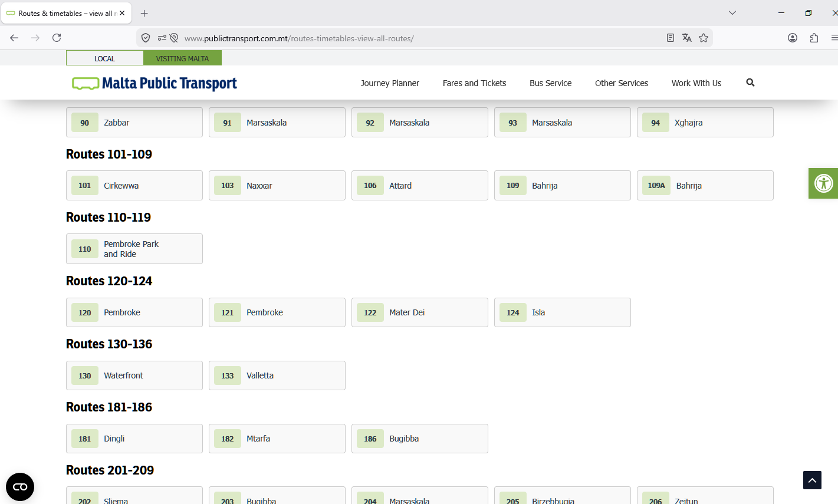Open route 202 Sliema
Screen dimensions: 838x504
(134, 496)
